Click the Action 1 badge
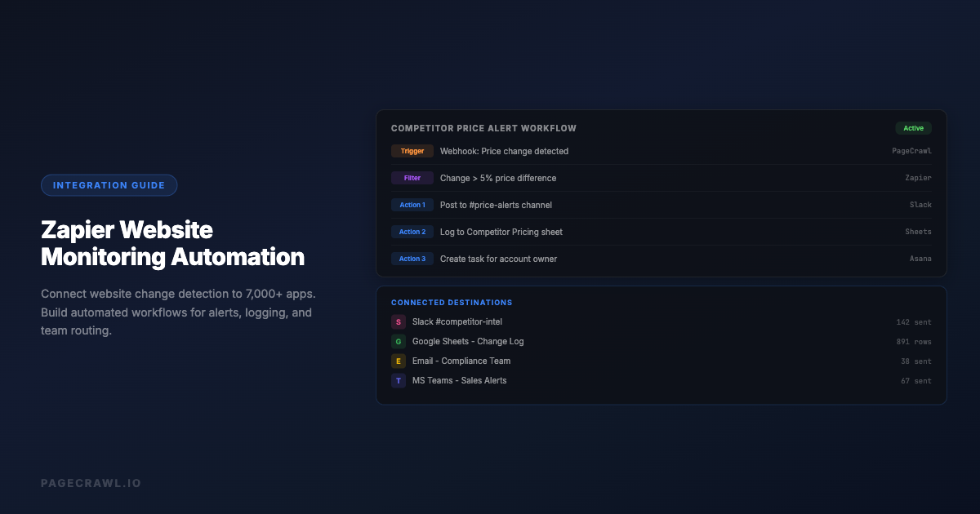Screen dimensions: 980x514 pyautogui.click(x=412, y=205)
